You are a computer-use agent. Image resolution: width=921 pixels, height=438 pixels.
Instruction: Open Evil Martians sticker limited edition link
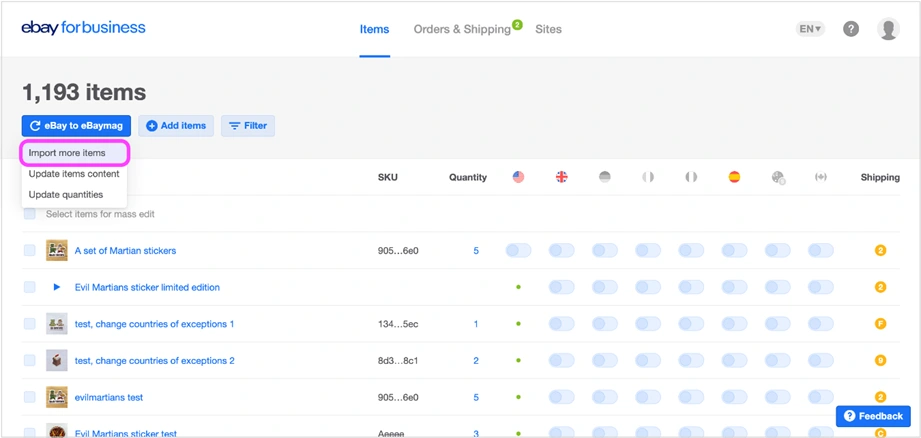pyautogui.click(x=147, y=288)
